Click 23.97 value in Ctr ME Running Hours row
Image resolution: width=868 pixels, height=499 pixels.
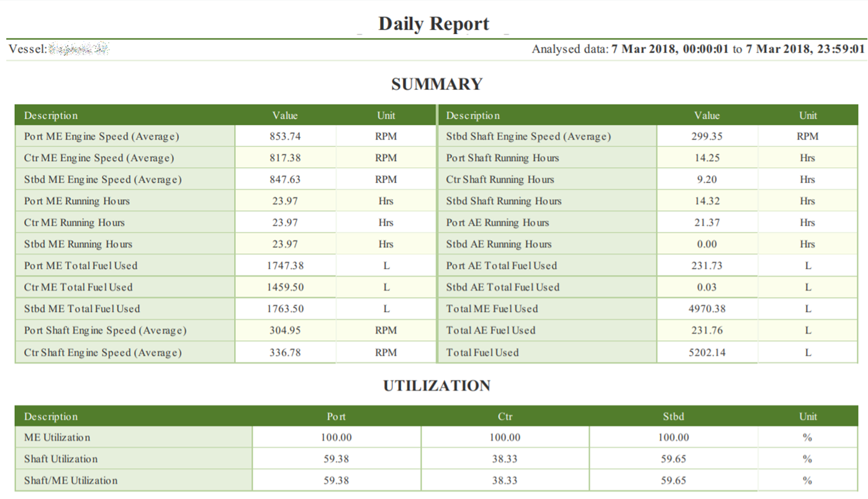coord(285,223)
